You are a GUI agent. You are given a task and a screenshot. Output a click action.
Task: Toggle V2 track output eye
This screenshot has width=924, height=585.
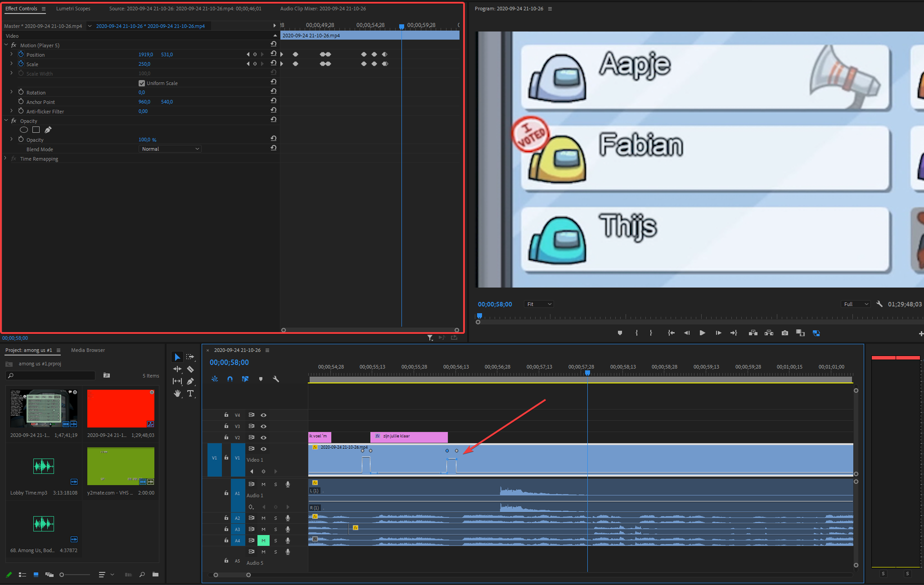pos(264,437)
